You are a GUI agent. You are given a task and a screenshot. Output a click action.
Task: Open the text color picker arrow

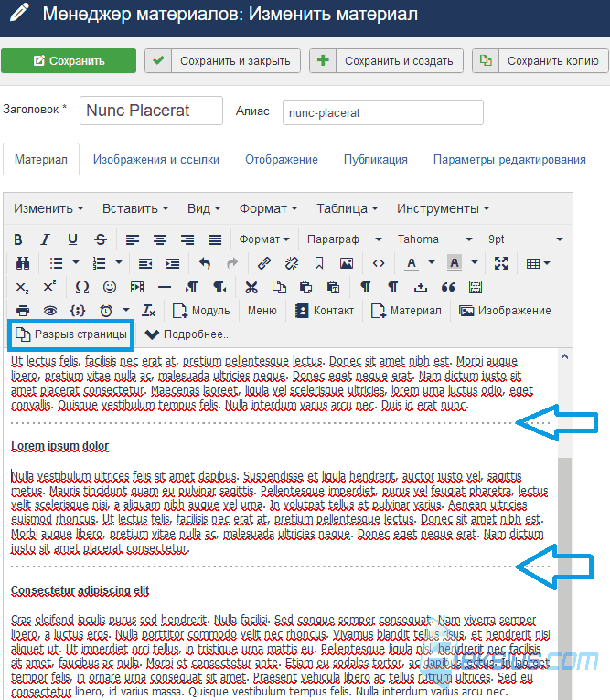432,263
